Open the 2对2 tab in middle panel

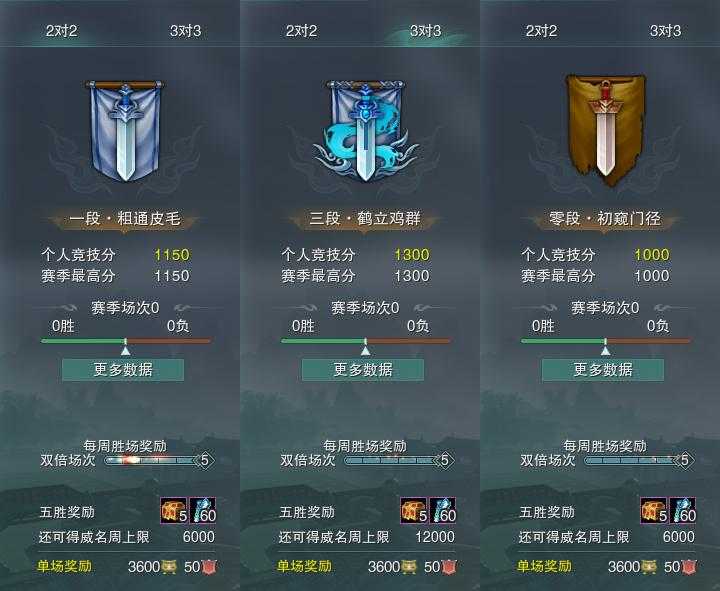301,31
